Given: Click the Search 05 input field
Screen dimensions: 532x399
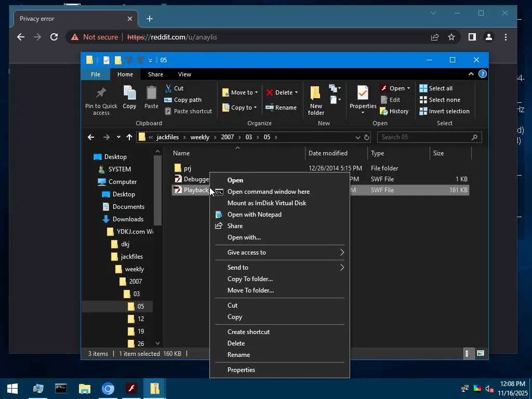Looking at the screenshot, I should click(424, 137).
